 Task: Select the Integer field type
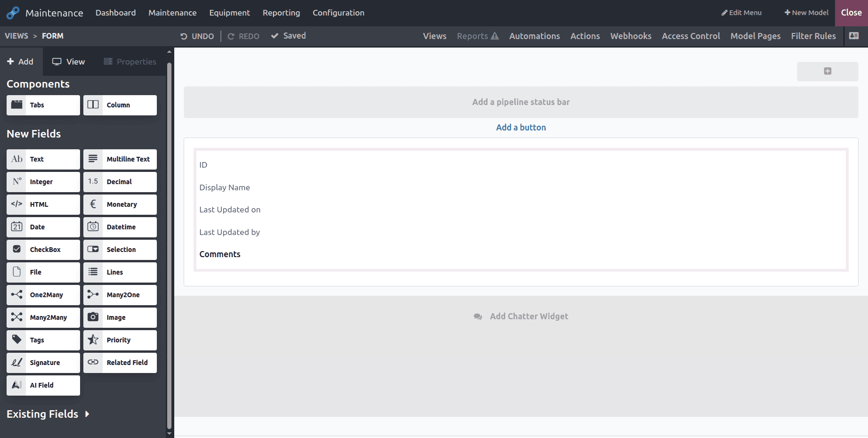pos(43,182)
